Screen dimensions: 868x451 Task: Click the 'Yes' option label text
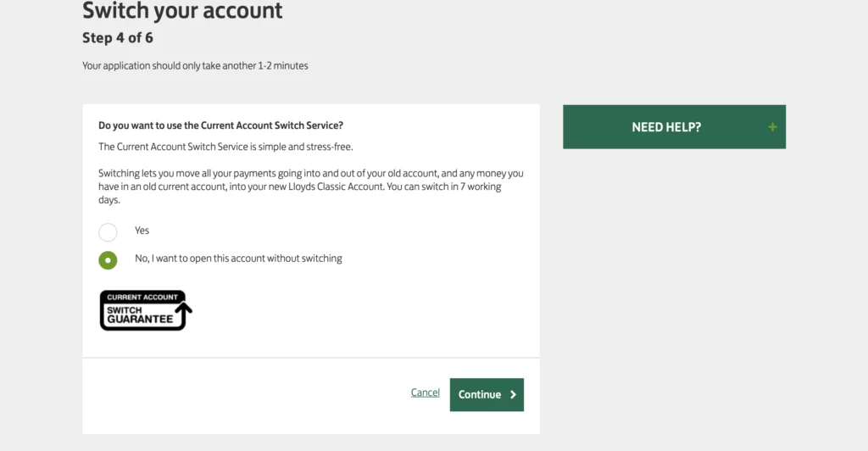(142, 231)
